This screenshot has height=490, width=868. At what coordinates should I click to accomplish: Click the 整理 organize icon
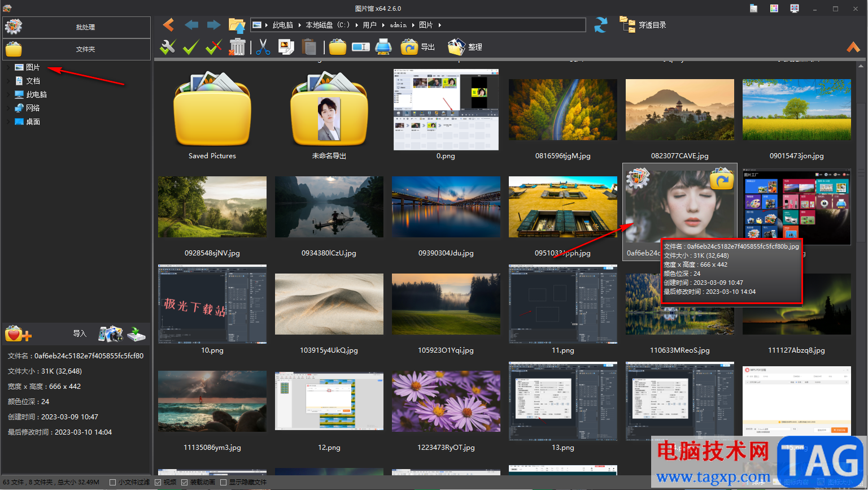coord(456,47)
